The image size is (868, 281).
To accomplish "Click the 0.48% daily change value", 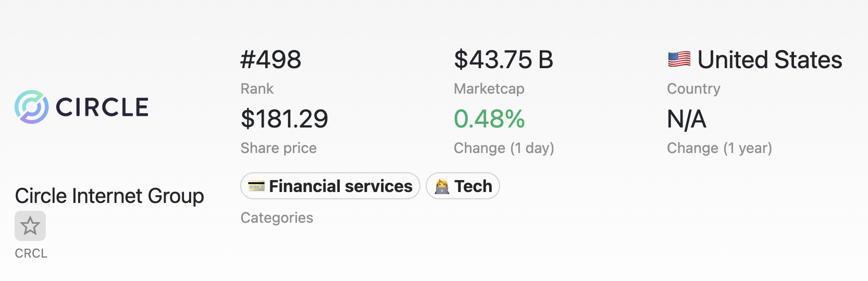I will click(x=489, y=119).
